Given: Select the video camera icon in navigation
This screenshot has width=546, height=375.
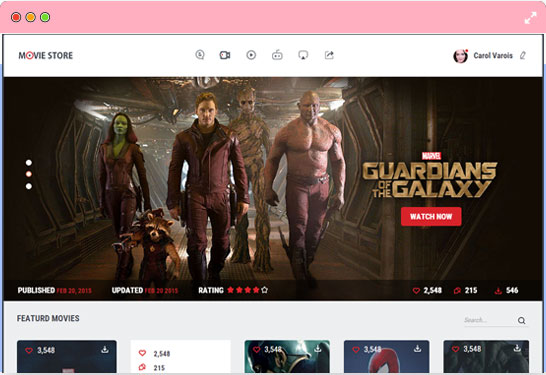Looking at the screenshot, I should 225,55.
